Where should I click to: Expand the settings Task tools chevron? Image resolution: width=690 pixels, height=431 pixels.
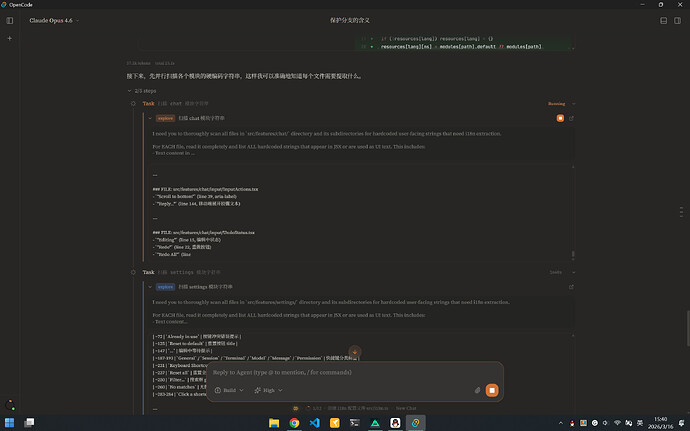tap(573, 273)
